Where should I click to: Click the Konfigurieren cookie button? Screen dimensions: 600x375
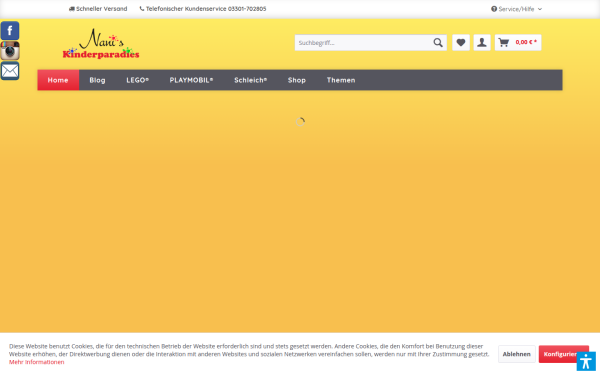[x=563, y=354]
